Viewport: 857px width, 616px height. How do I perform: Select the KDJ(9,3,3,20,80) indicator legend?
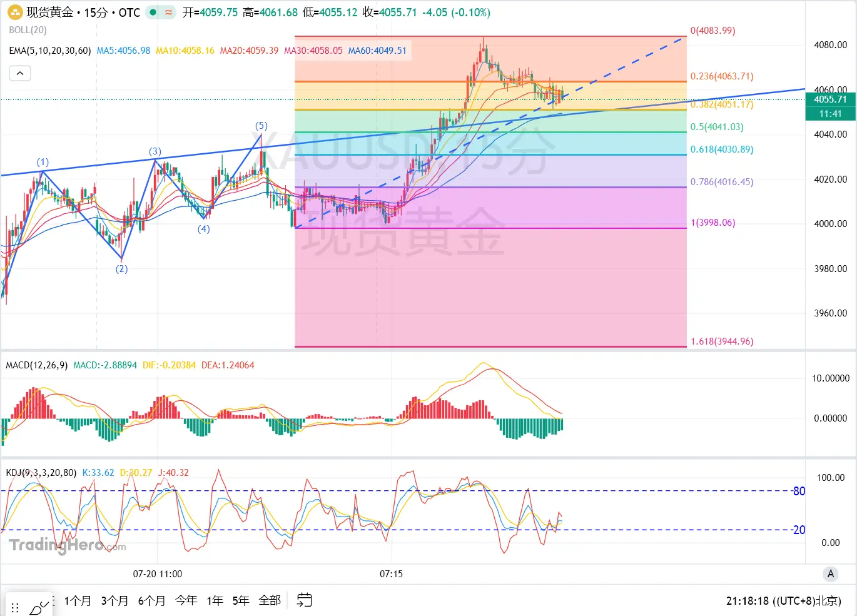41,473
